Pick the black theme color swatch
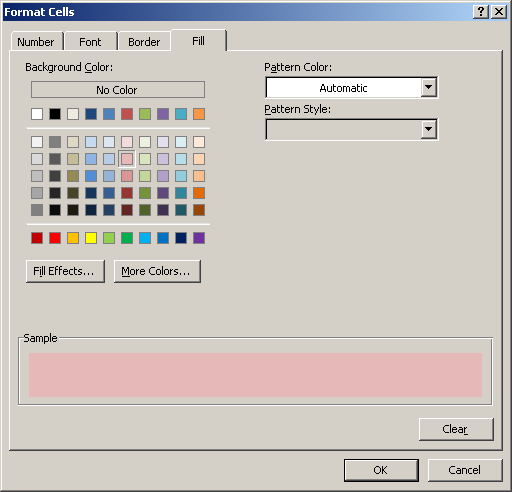 pyautogui.click(x=55, y=114)
